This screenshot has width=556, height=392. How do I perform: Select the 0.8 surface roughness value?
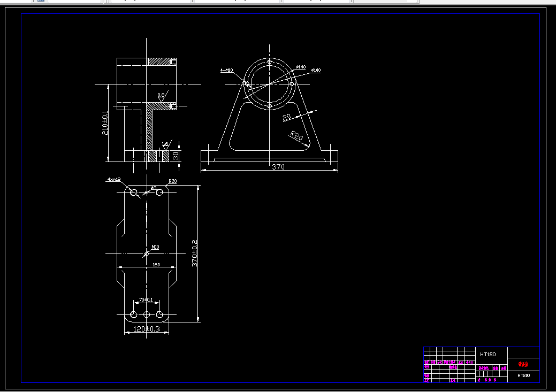coord(161,95)
